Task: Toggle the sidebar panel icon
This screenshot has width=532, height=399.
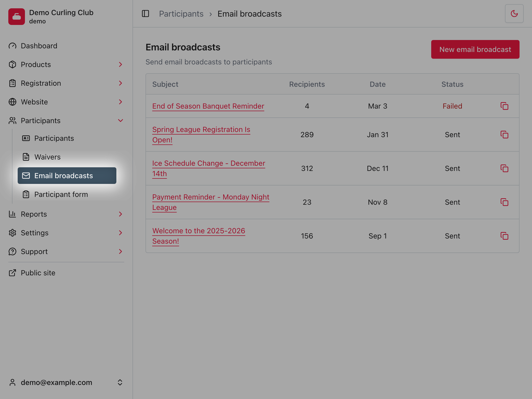Action: [x=145, y=14]
